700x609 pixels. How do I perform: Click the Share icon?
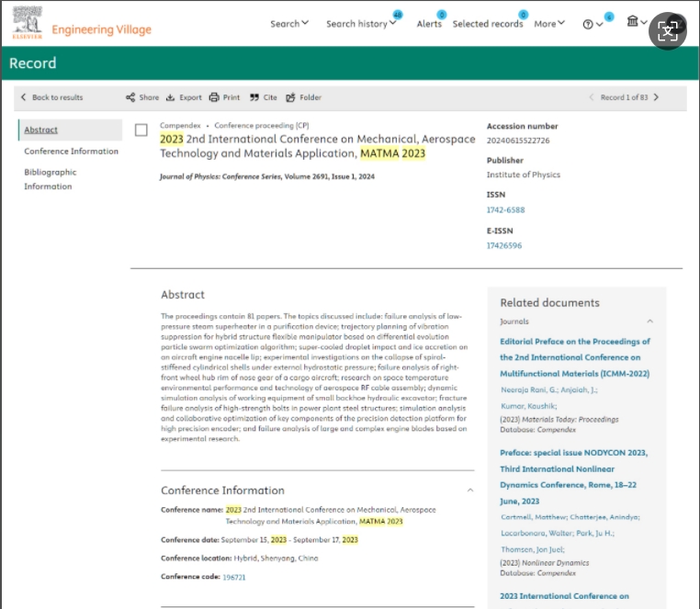pos(130,97)
